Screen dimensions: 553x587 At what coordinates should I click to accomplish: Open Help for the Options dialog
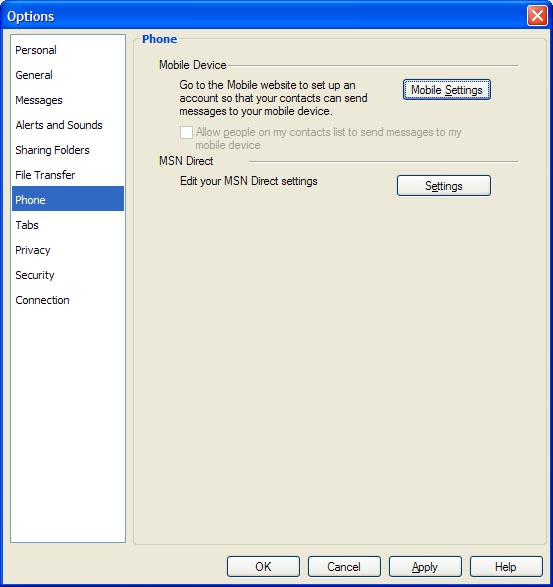pos(506,566)
